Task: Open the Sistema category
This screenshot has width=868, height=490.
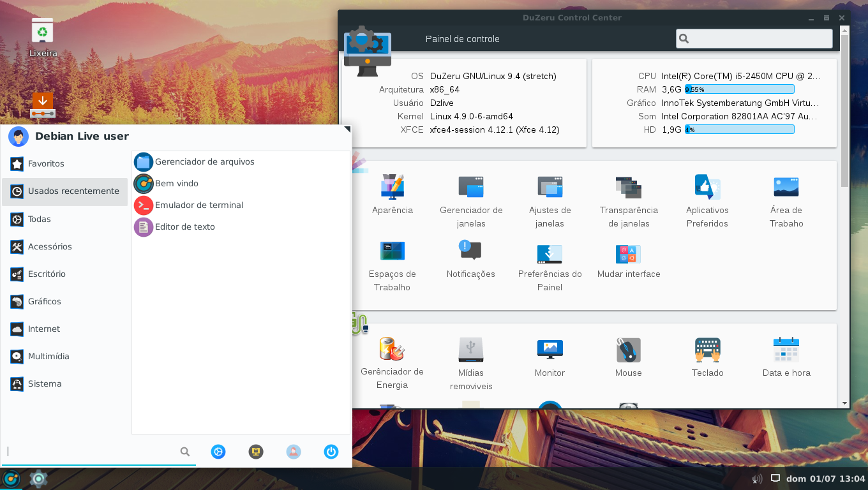Action: point(65,384)
